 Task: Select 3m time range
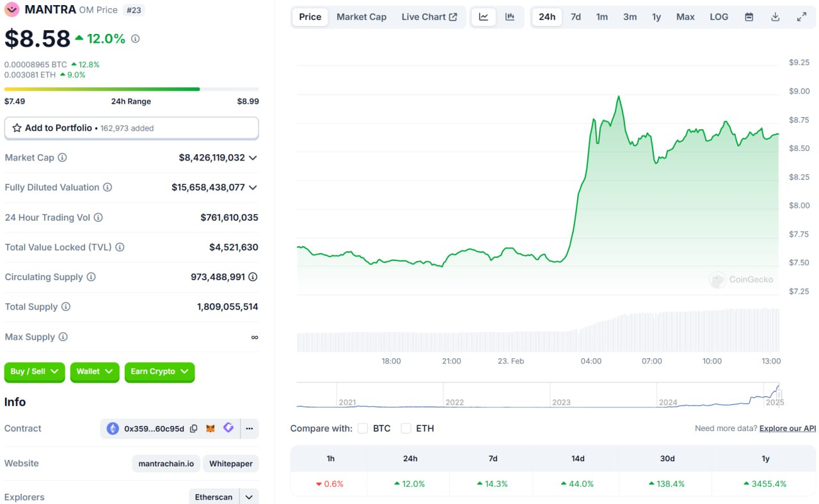[630, 17]
